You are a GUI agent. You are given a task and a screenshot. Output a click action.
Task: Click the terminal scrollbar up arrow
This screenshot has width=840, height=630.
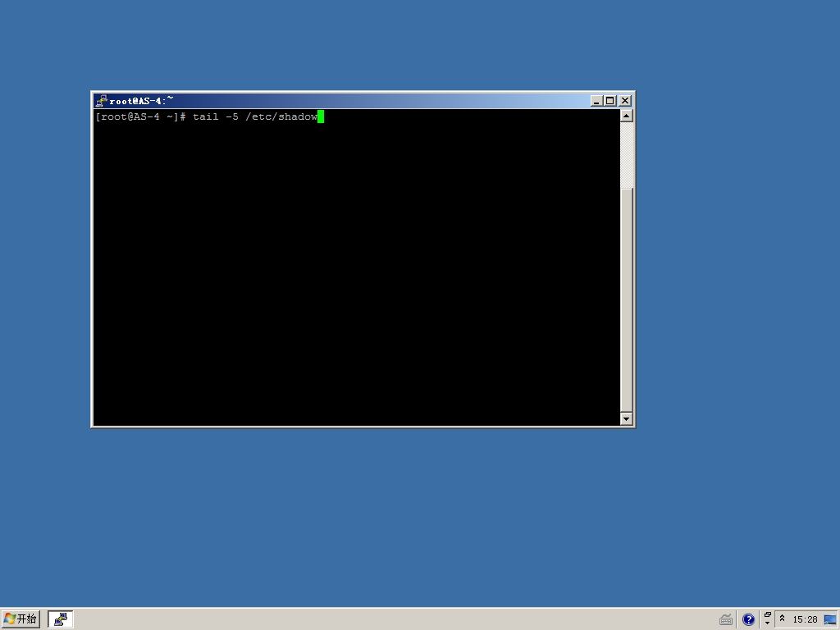[626, 116]
